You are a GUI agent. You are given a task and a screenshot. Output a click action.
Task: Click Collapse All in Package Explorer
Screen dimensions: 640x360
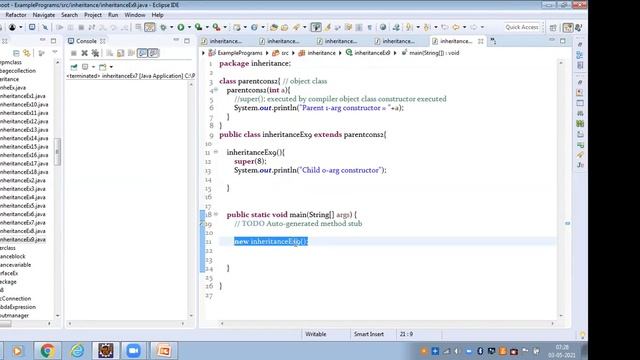(x=16, y=53)
